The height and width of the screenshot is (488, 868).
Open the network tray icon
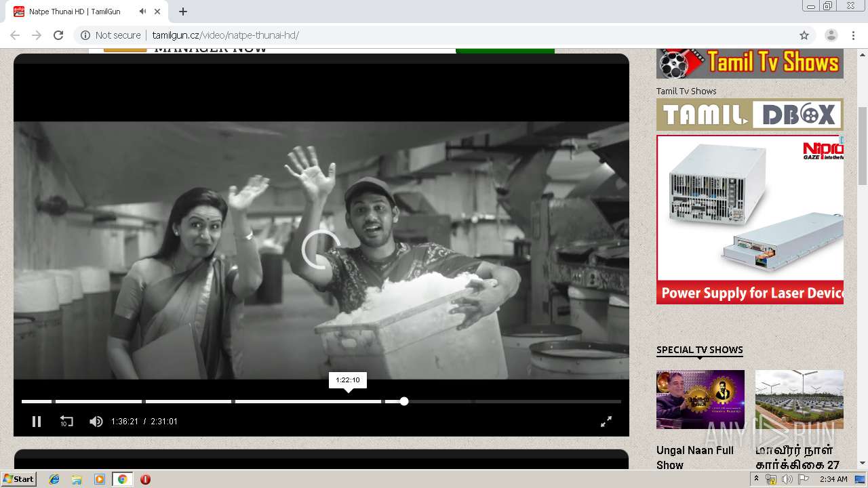pos(771,479)
